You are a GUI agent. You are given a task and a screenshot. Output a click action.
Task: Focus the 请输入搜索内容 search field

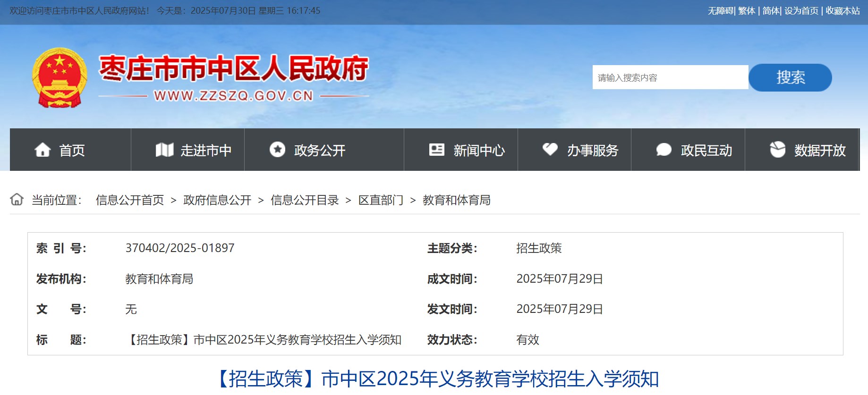coord(670,77)
